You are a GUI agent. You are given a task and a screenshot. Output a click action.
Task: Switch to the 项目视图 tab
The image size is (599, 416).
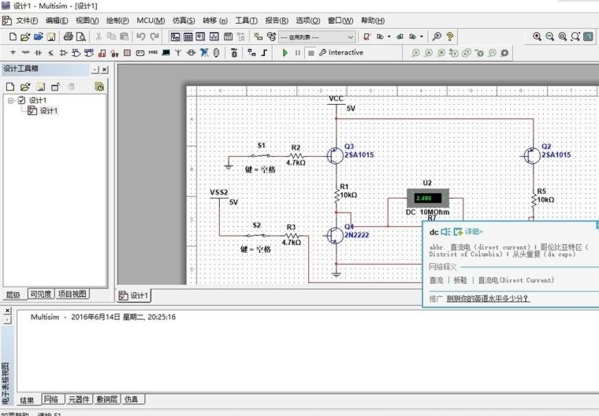[72, 294]
